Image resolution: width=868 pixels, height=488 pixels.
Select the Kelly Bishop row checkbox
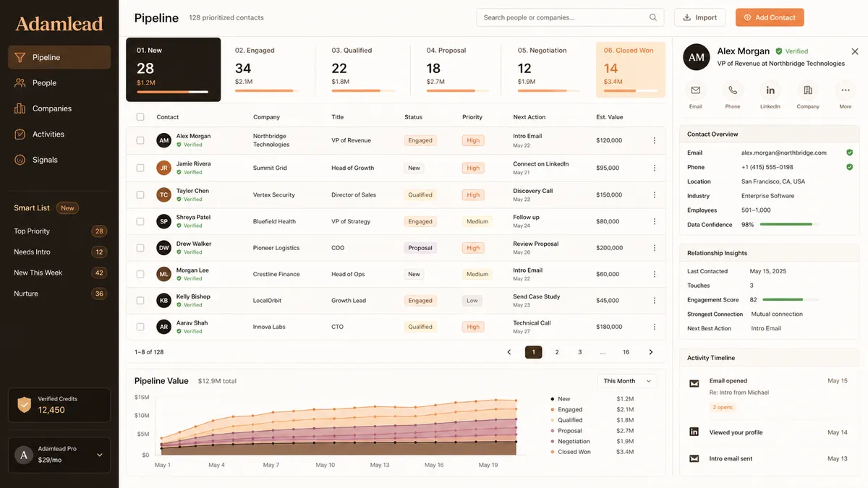140,301
